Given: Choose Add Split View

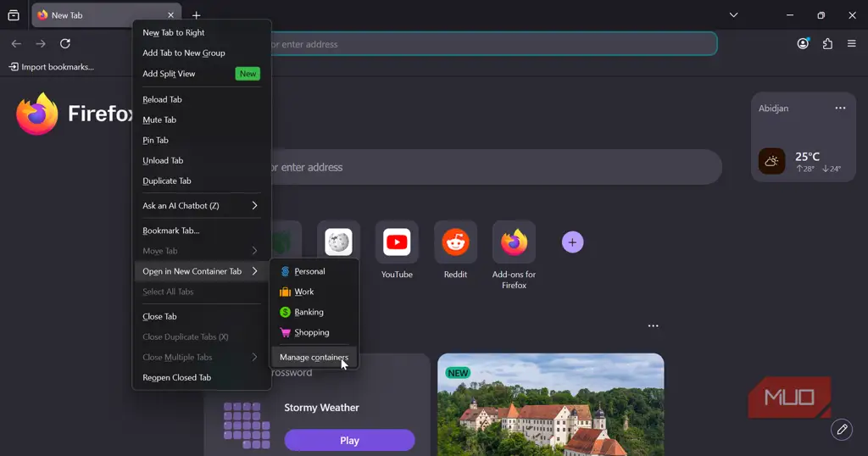Looking at the screenshot, I should tap(202, 74).
